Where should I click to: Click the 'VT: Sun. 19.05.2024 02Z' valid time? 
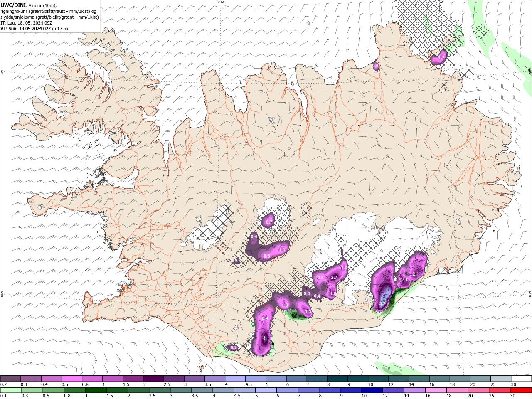[25, 29]
